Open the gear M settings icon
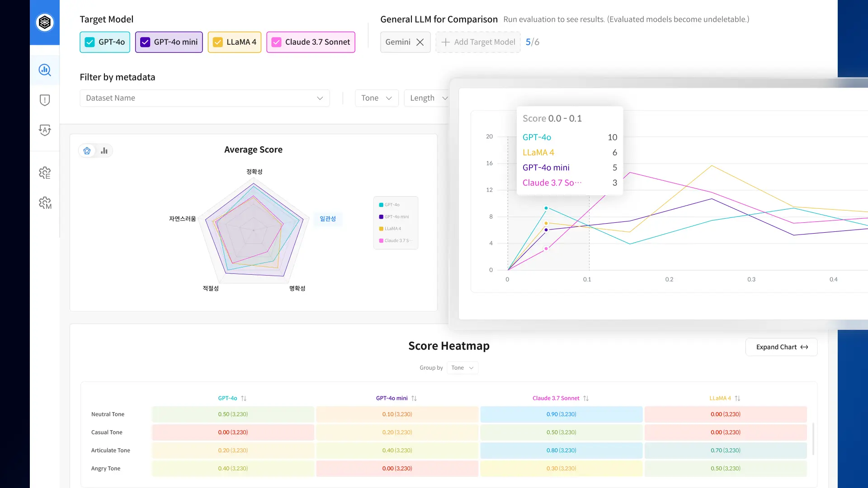The height and width of the screenshot is (488, 868). (45, 203)
